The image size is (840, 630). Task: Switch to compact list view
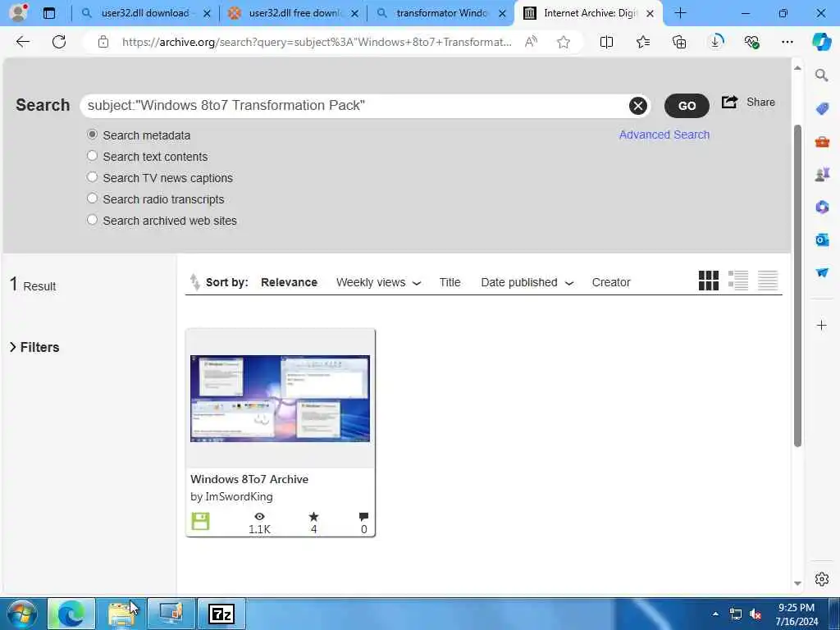[768, 281]
